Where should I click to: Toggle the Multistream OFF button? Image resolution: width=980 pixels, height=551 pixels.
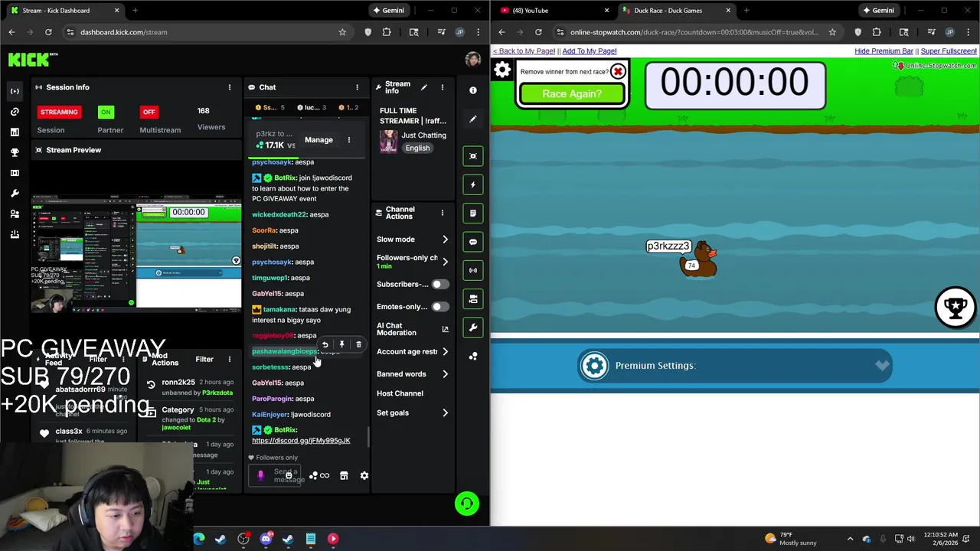149,112
